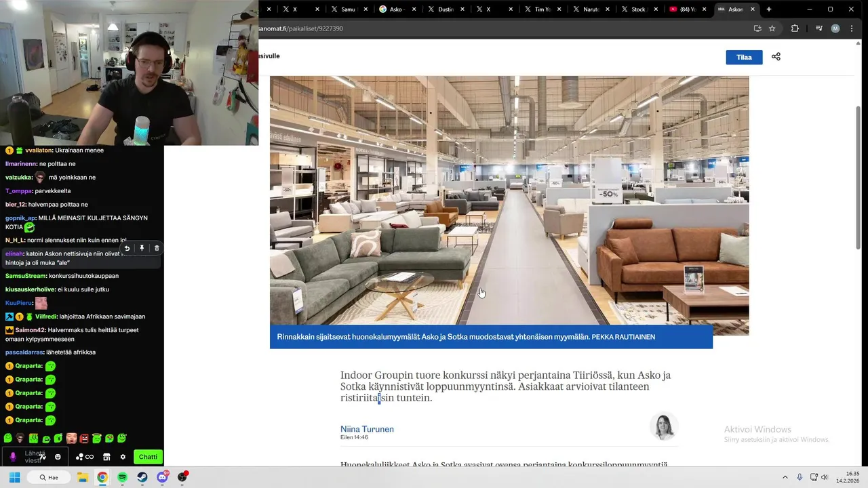Show hidden system tray icons chevron
868x488 pixels.
[785, 477]
